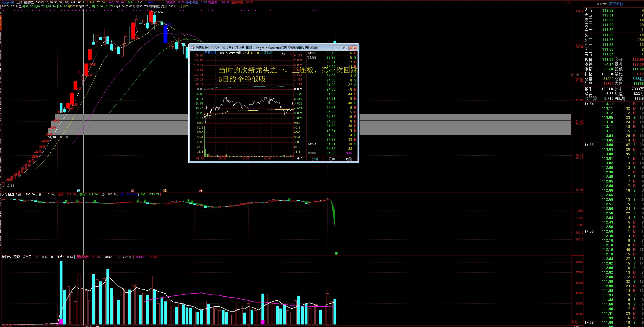The image size is (644, 327).
Task: Click the app icon in the 药石科技 popup title bar
Action: pyautogui.click(x=192, y=48)
